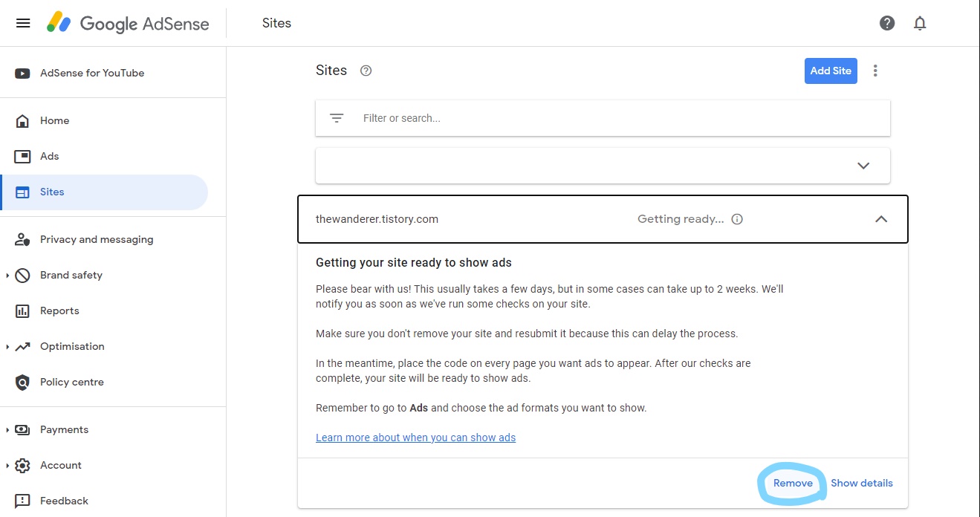Click the info icon beside Getting ready

tap(737, 219)
